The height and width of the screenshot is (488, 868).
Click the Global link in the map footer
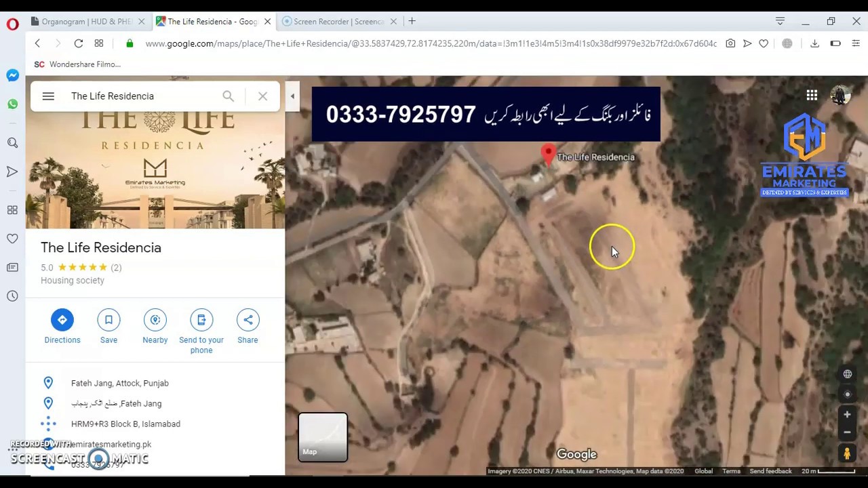pyautogui.click(x=703, y=471)
